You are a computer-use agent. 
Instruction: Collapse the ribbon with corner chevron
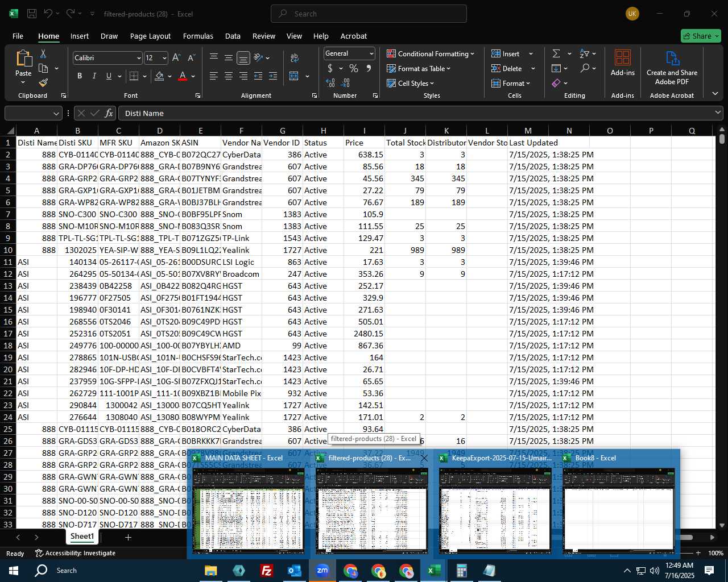(x=715, y=94)
